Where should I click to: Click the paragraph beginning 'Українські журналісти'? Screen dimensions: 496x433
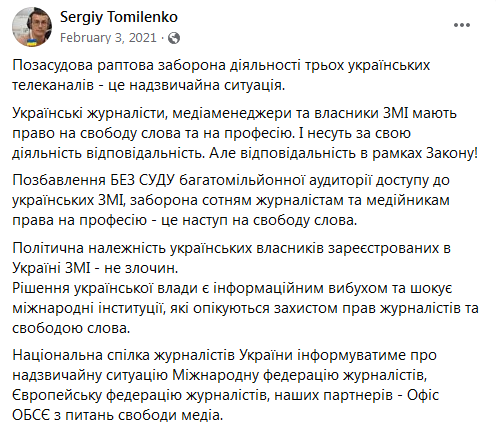[245, 133]
